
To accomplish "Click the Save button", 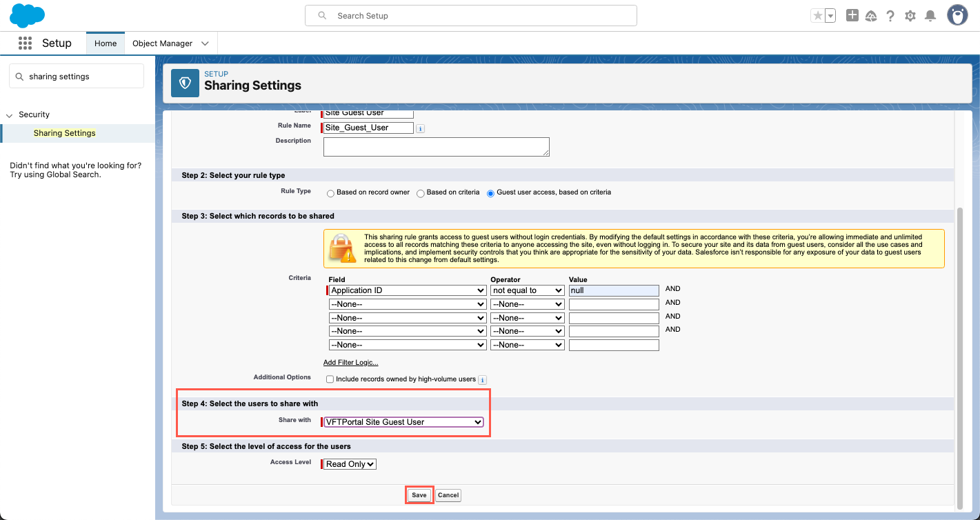I will (419, 495).
